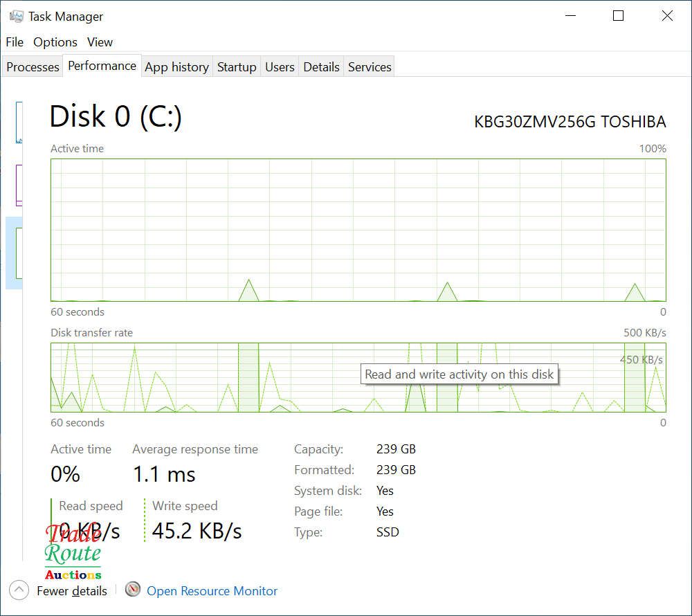Switch to the App history tab

pyautogui.click(x=176, y=67)
